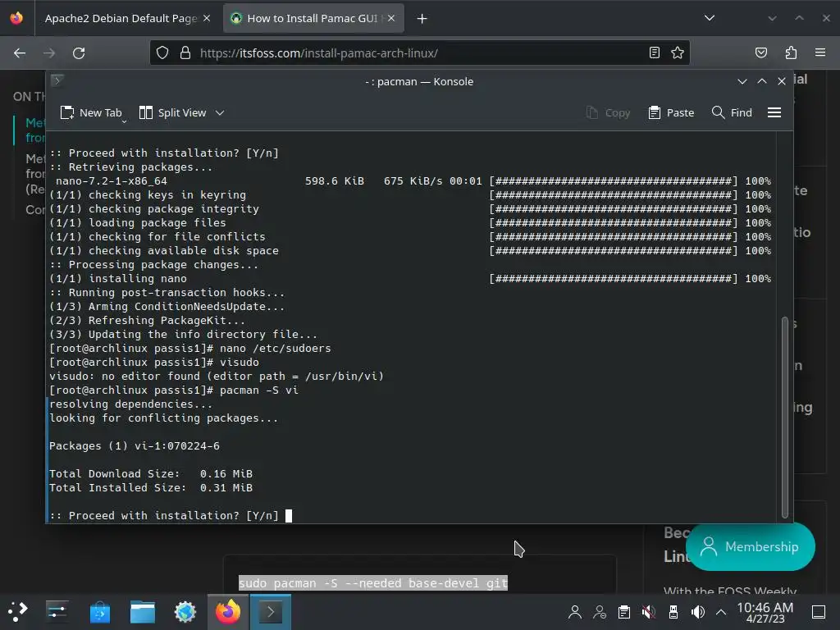Click the Firefox back arrow
The width and height of the screenshot is (840, 630).
20,53
